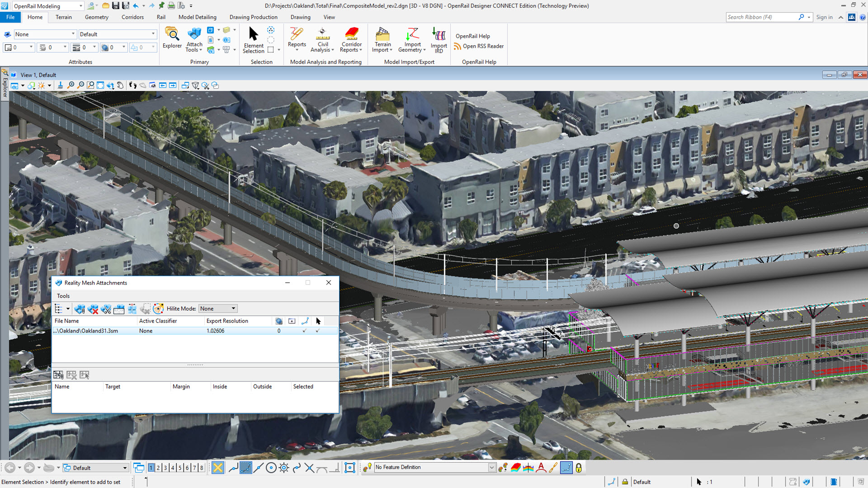Click Fit View icon in view toolbar
868x488 pixels.
(x=100, y=85)
